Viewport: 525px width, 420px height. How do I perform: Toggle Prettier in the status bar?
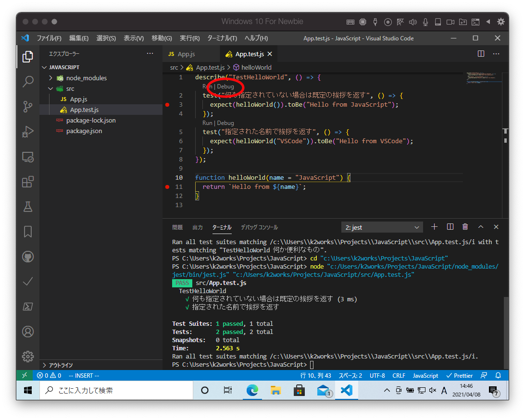click(459, 375)
